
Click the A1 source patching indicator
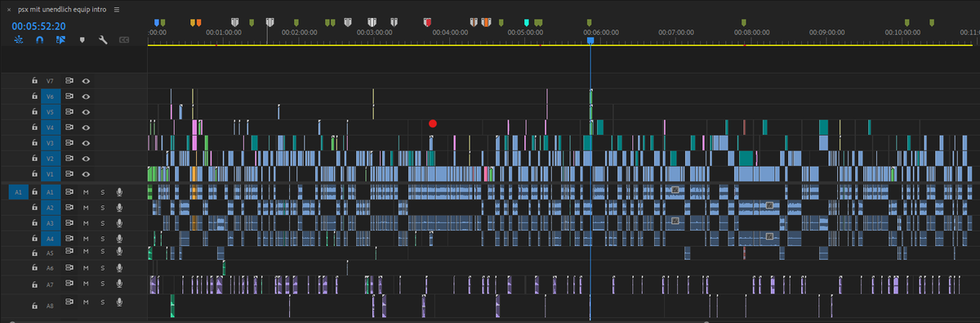(17, 191)
